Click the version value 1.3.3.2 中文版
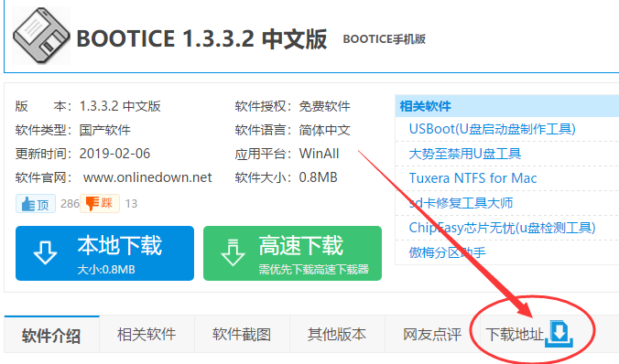619x364 pixels. (x=120, y=106)
